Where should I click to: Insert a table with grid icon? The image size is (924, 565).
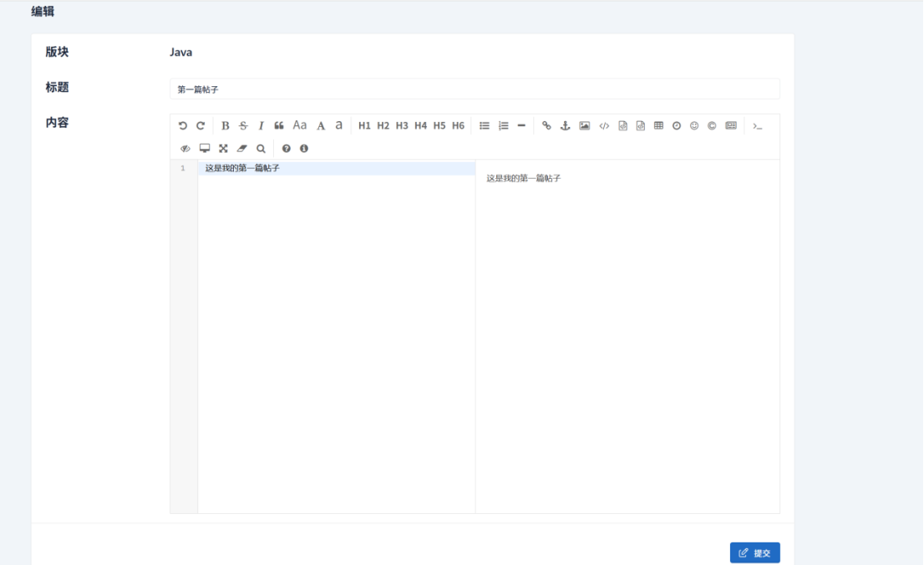[x=659, y=125]
